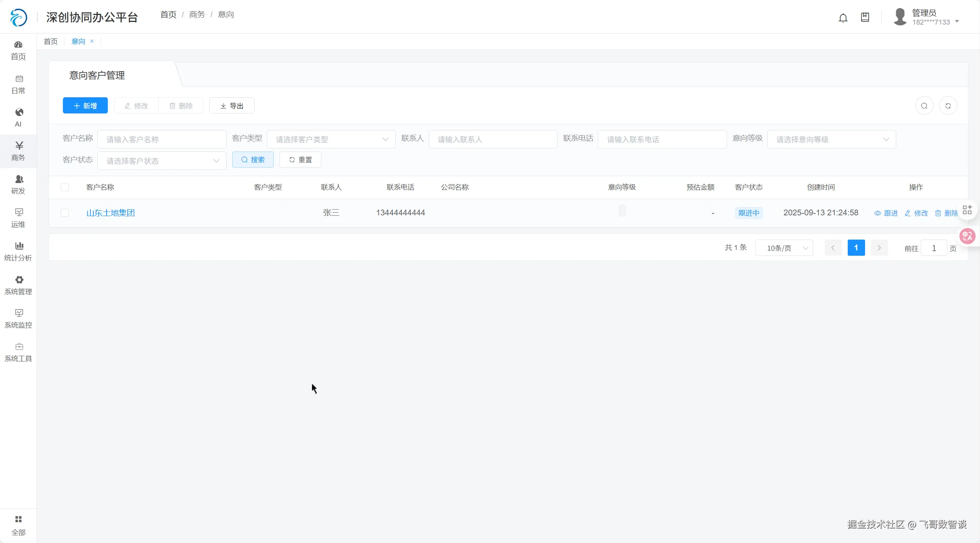Select the 山东土地集团 row checkbox

(65, 213)
